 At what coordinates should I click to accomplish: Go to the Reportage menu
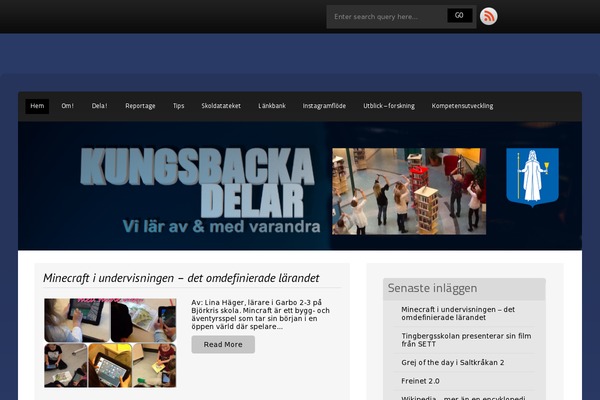140,106
